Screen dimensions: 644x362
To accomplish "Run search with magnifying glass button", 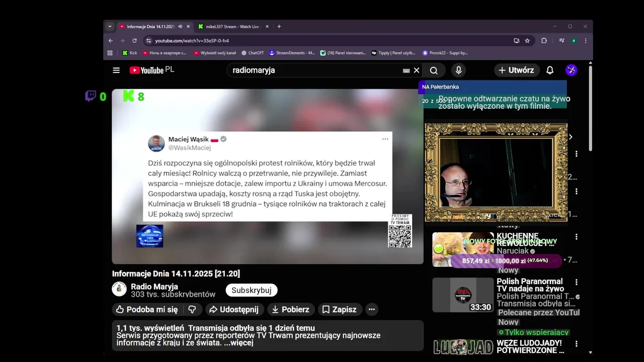I will coord(434,70).
